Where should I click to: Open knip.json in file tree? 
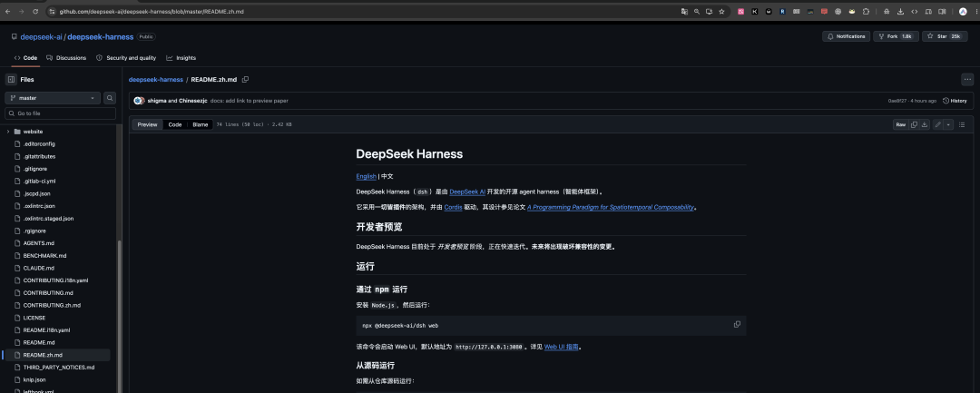tap(34, 380)
